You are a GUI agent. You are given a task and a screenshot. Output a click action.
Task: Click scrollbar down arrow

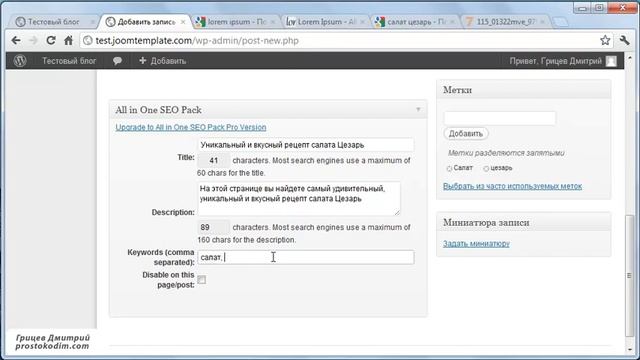[x=629, y=350]
